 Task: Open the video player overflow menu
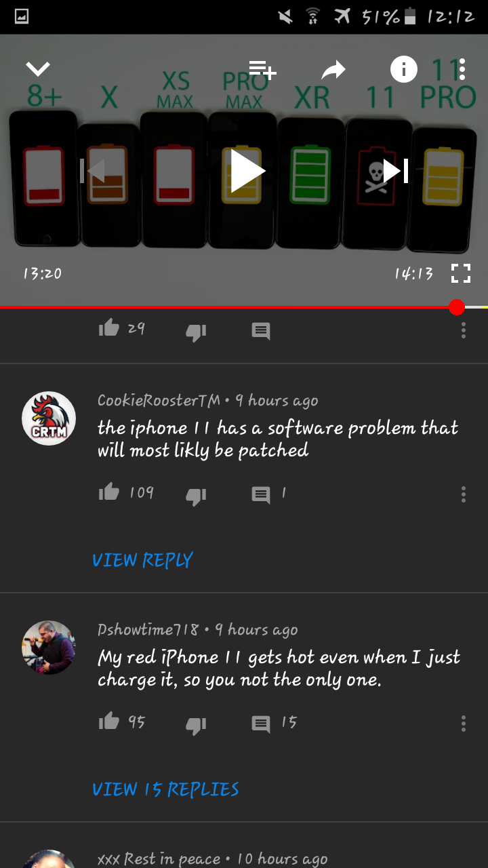pyautogui.click(x=462, y=69)
